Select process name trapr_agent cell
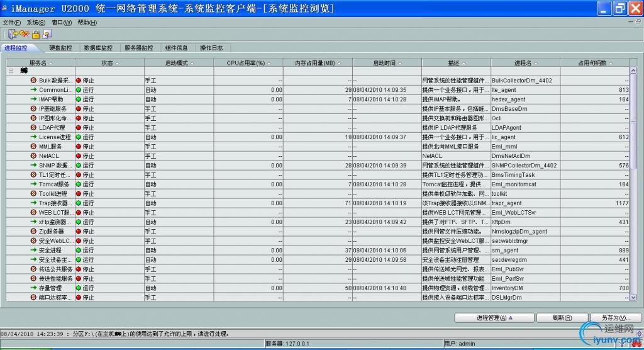Viewport: 644px width, 350px height. coord(525,203)
